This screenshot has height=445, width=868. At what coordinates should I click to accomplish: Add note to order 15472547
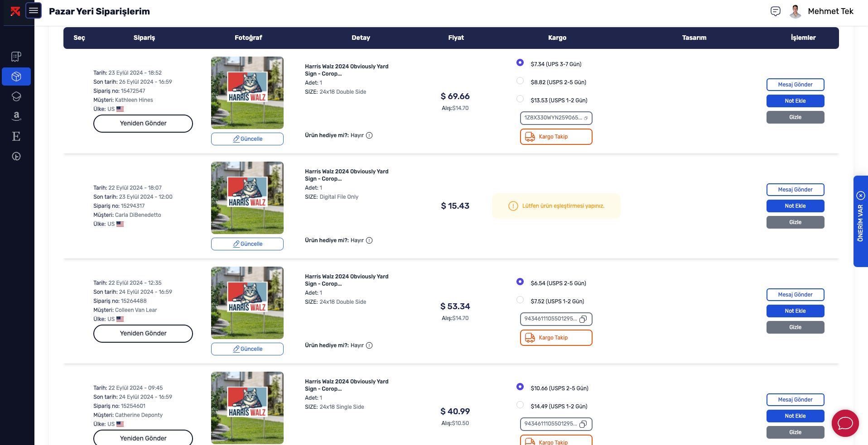pos(796,101)
